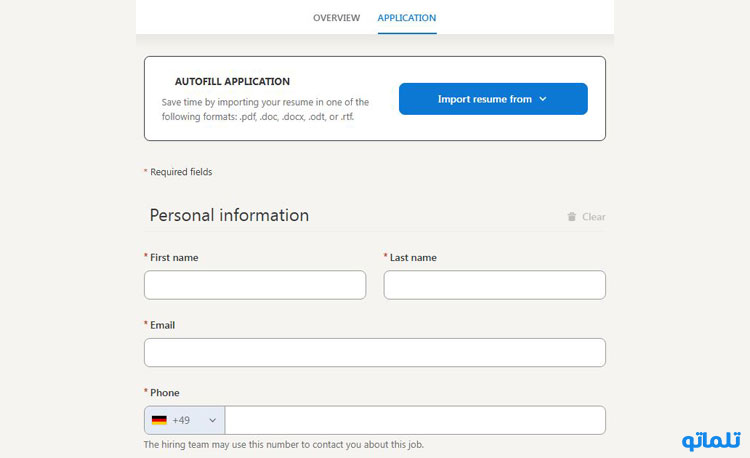Click the trash icon beside Clear
This screenshot has width=750, height=458.
click(572, 217)
